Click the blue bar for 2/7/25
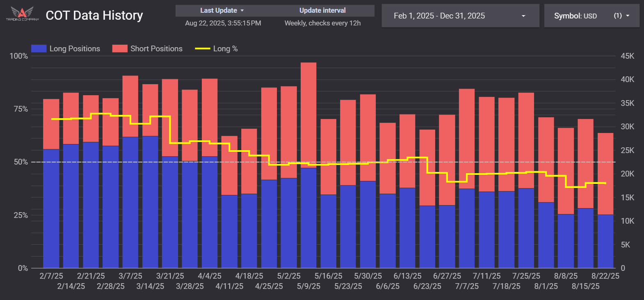This screenshot has height=300, width=644. click(x=51, y=208)
